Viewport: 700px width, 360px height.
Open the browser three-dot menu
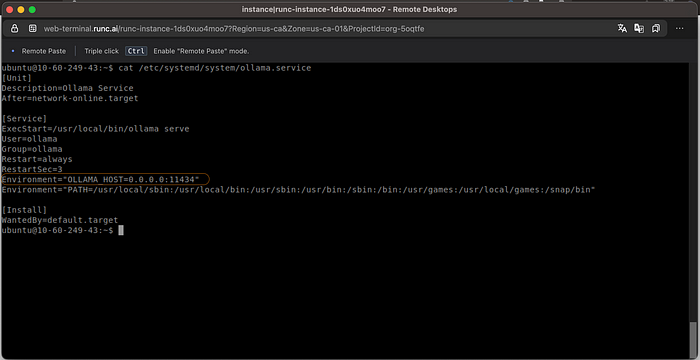679,29
